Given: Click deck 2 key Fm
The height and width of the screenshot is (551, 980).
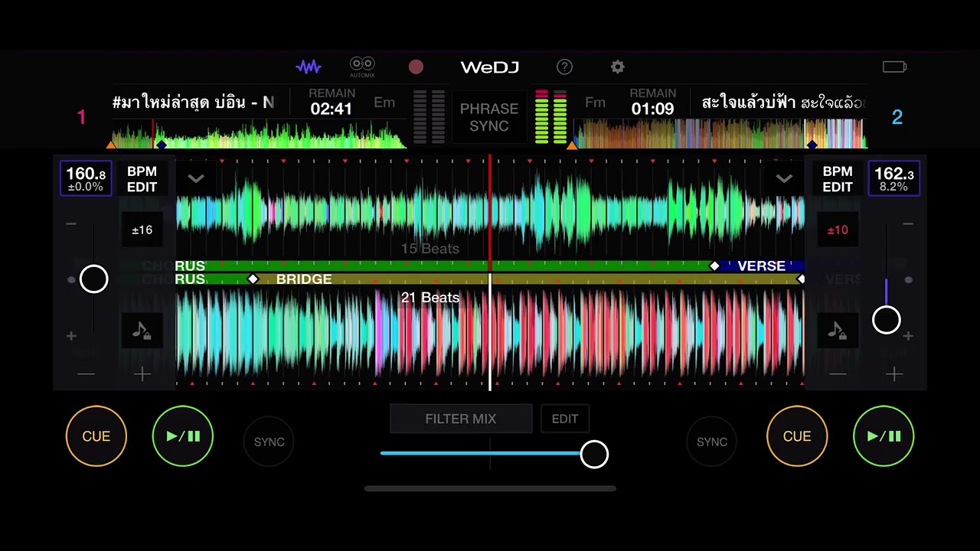Looking at the screenshot, I should pyautogui.click(x=595, y=102).
